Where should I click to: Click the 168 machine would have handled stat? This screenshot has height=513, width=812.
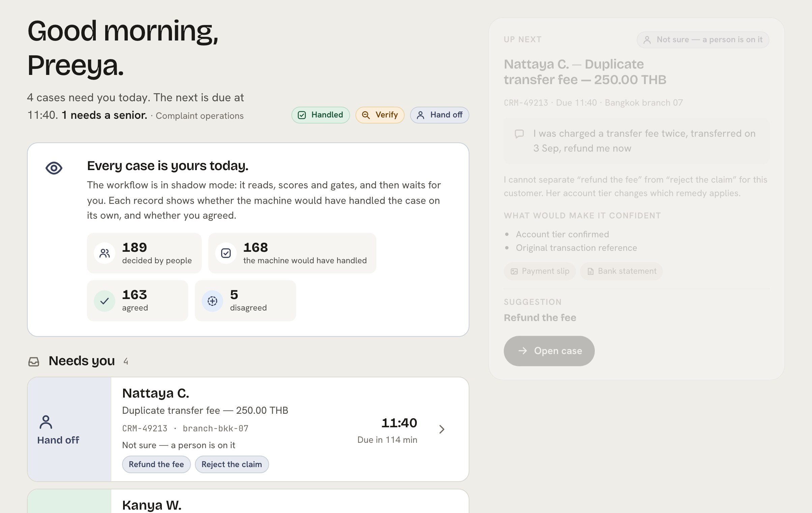point(292,253)
